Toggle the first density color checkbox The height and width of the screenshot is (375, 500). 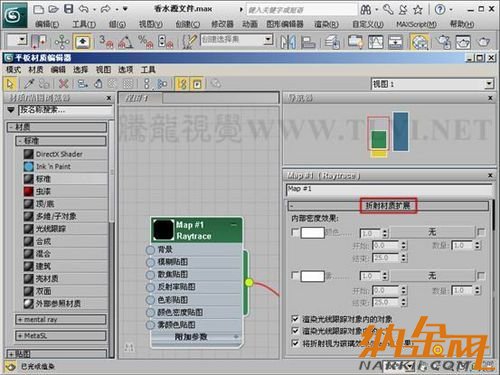point(295,232)
